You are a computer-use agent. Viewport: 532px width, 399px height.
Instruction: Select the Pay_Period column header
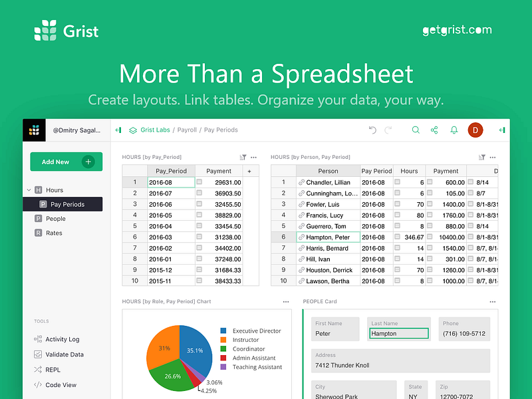click(171, 171)
